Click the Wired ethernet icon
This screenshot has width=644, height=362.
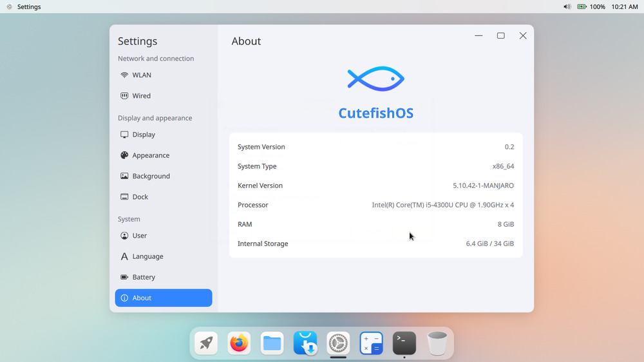(124, 96)
